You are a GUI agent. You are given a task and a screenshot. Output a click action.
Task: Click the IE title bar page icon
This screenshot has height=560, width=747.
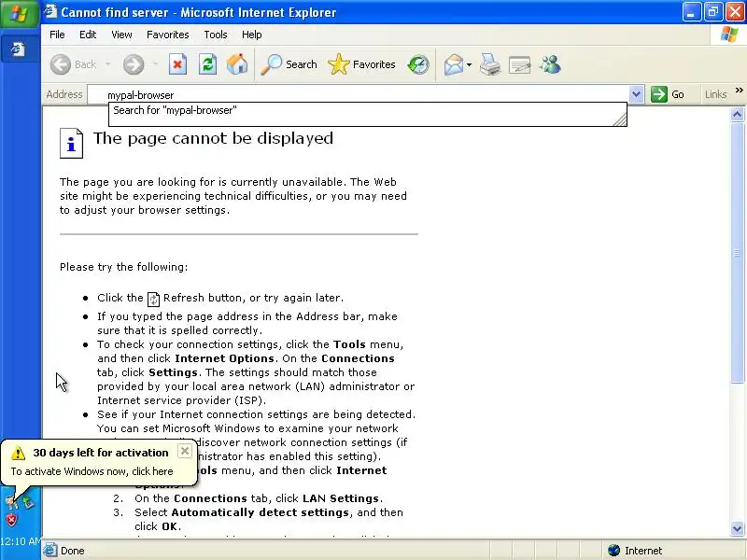tap(51, 12)
